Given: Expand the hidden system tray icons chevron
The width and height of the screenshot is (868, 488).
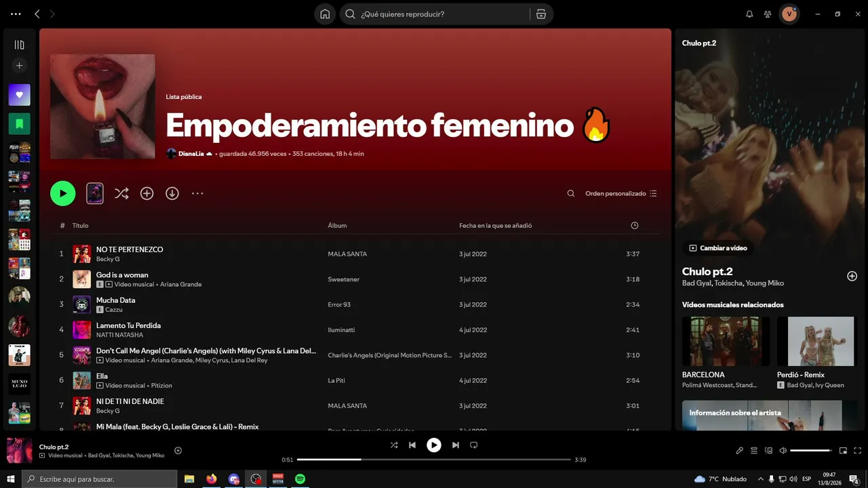Looking at the screenshot, I should [760, 479].
